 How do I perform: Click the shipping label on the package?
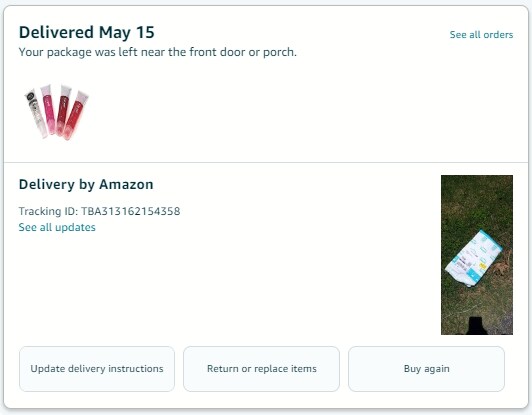pos(464,262)
